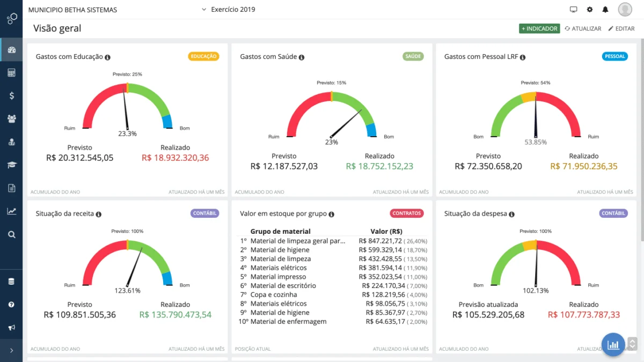The image size is (644, 362).
Task: Click the value R$ 71.950.236,35
Action: pyautogui.click(x=584, y=166)
